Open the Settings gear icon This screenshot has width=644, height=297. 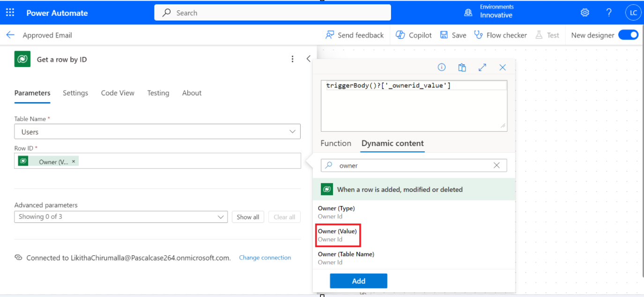click(x=585, y=13)
